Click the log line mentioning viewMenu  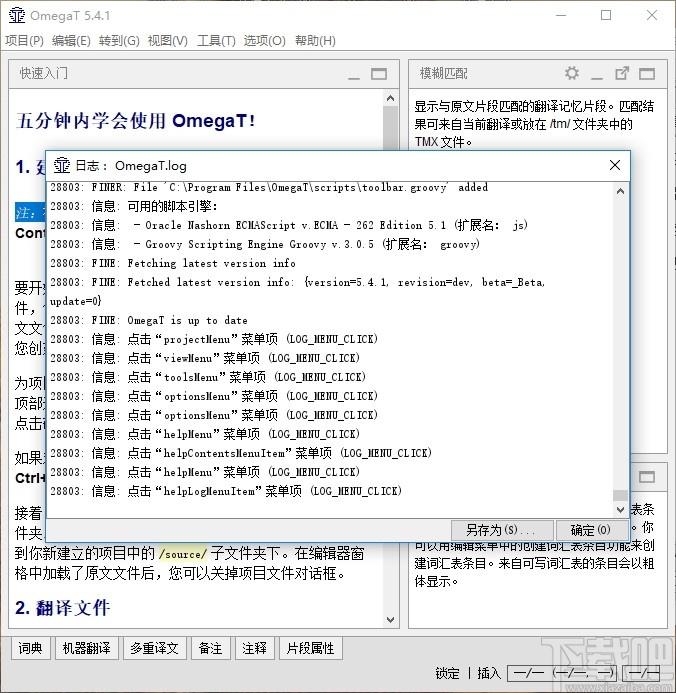click(205, 358)
